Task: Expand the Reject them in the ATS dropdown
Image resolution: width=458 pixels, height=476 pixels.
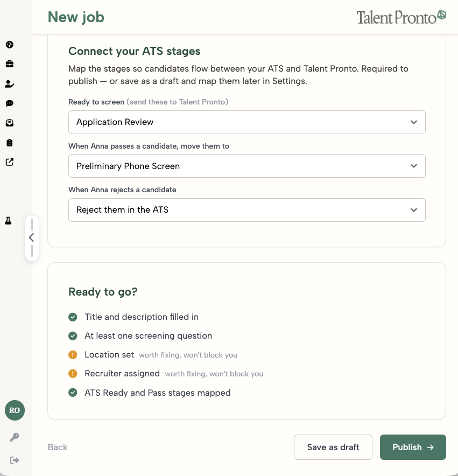Action: pyautogui.click(x=246, y=210)
